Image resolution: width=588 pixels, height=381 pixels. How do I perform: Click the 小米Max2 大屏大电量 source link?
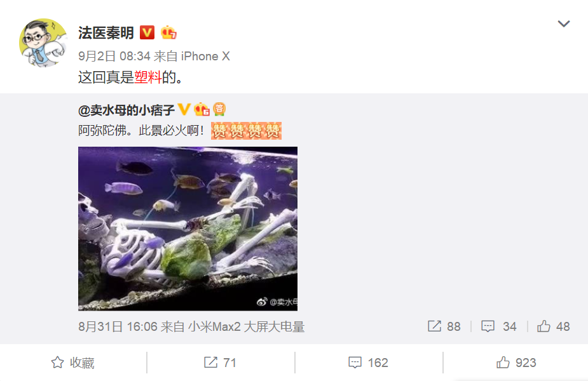coord(247,326)
